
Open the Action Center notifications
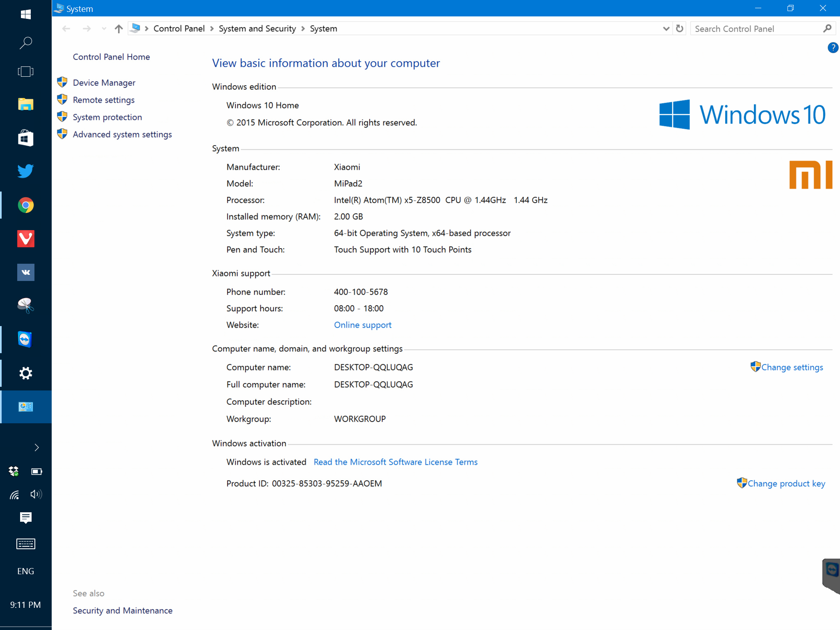point(26,518)
